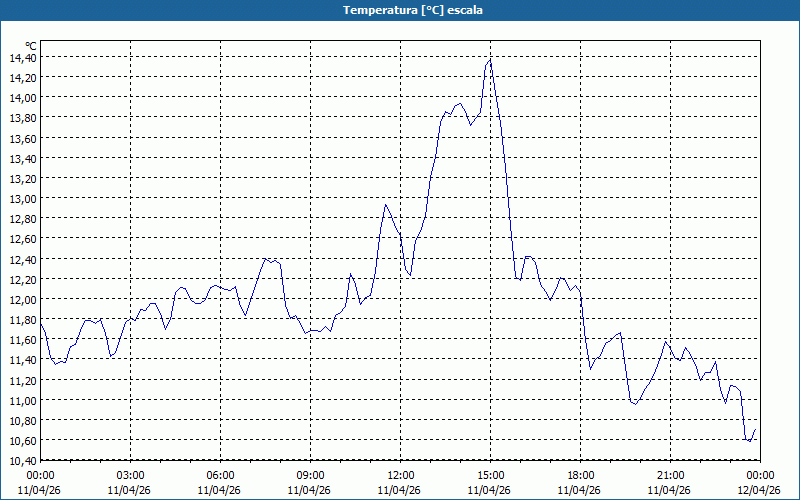Select the 14,40 y-axis value label
The width and height of the screenshot is (800, 500).
[x=22, y=57]
